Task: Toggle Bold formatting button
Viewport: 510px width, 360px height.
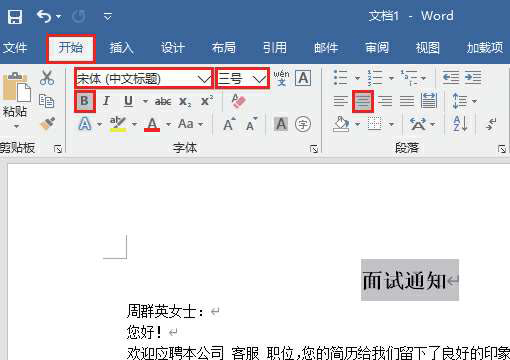Action: pyautogui.click(x=85, y=101)
